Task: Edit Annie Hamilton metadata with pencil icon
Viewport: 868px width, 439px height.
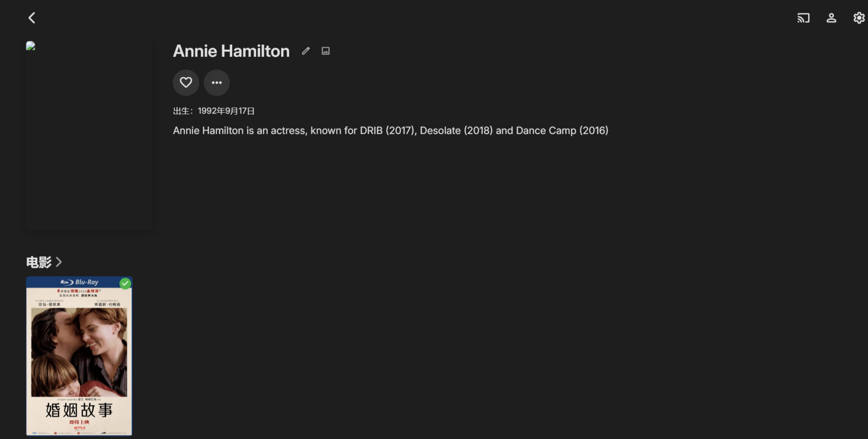Action: (305, 51)
